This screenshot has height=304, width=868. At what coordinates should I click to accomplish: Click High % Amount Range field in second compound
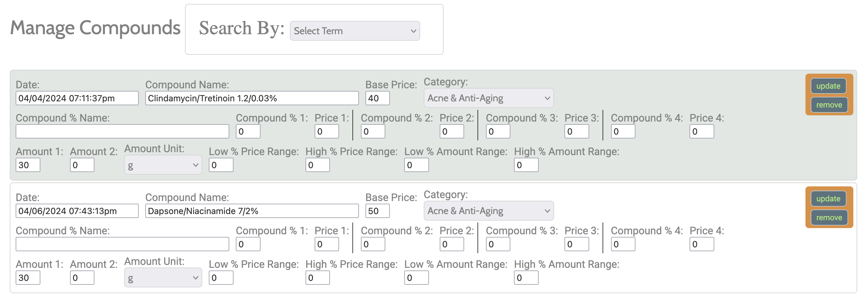(x=526, y=278)
